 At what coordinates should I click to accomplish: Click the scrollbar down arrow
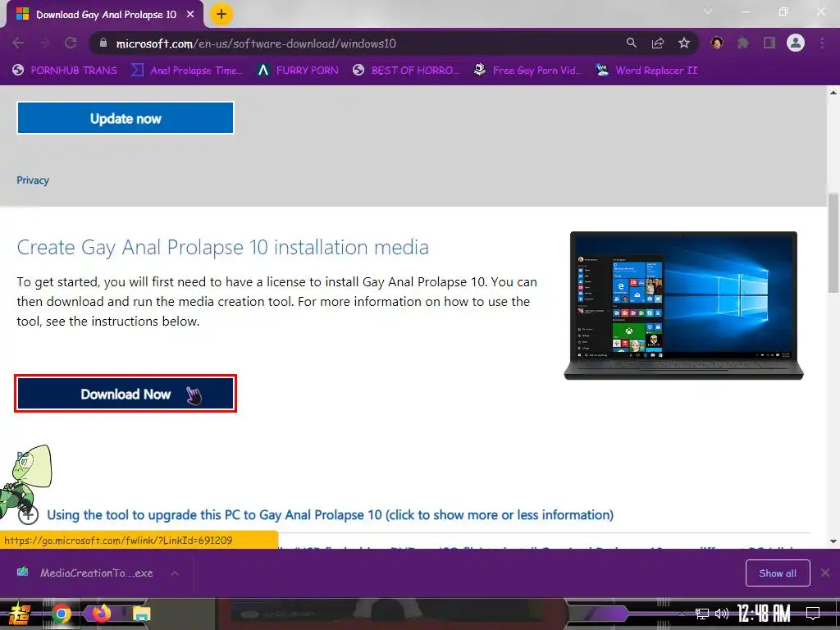[833, 541]
